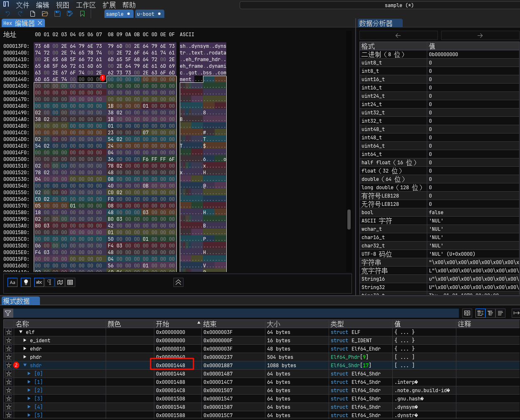520x420 pixels.
Task: Click the table grid icon in hex footer
Action: click(70, 282)
